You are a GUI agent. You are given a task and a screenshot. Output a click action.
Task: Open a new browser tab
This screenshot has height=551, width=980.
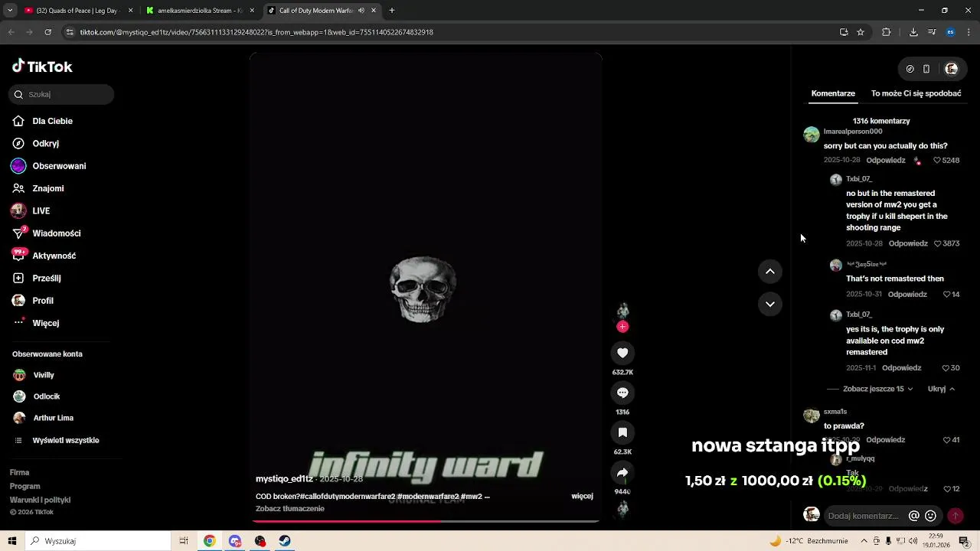(x=392, y=11)
